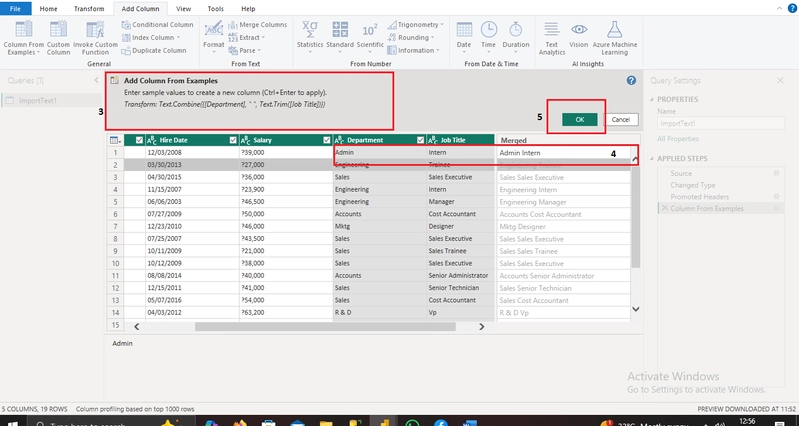Click the OK button
This screenshot has height=426, width=799.
pos(579,119)
